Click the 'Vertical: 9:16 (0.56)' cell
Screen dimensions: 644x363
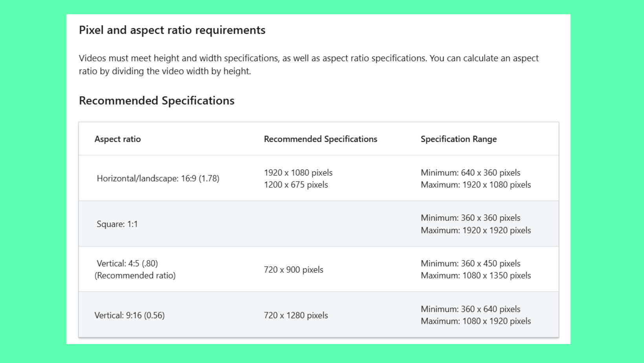click(130, 315)
